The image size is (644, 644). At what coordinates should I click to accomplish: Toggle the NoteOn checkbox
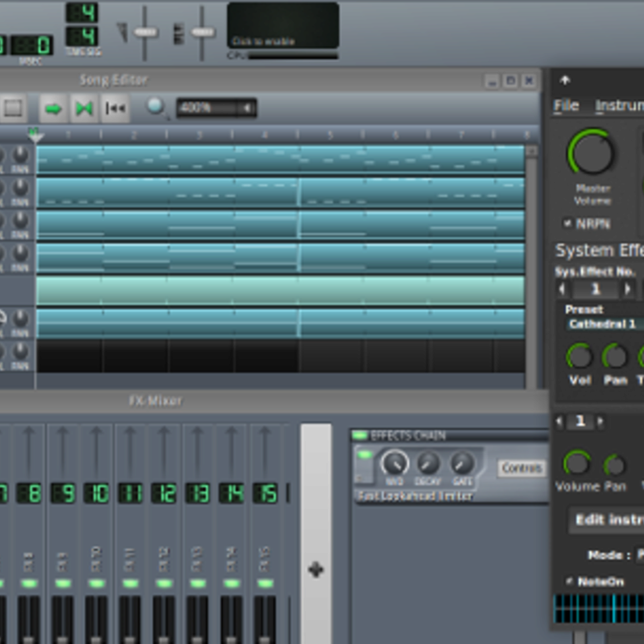coord(569,580)
